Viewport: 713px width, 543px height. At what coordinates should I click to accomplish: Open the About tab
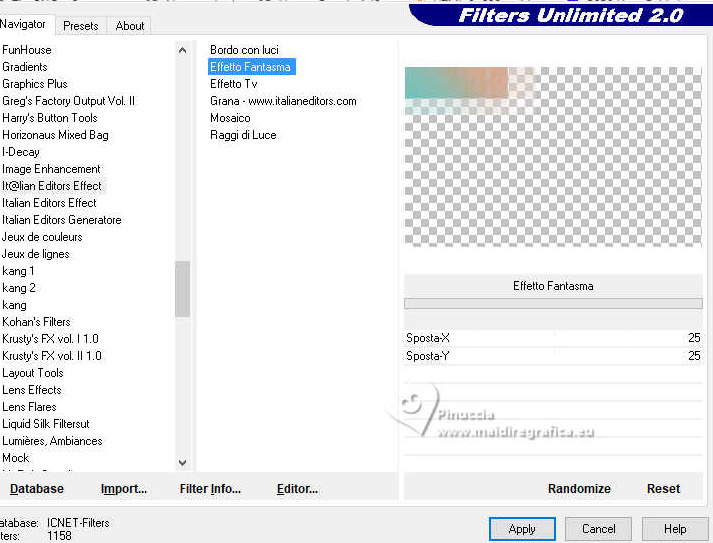coord(130,26)
